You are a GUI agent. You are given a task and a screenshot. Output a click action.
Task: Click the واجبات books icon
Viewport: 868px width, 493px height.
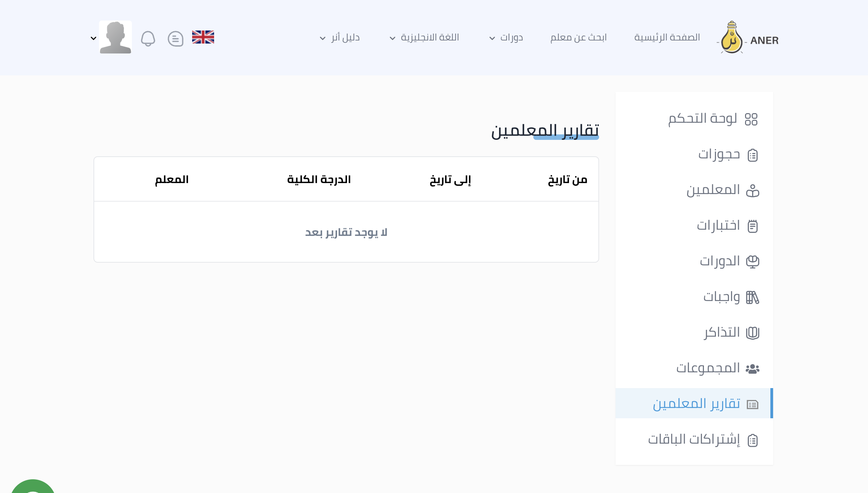[753, 298]
